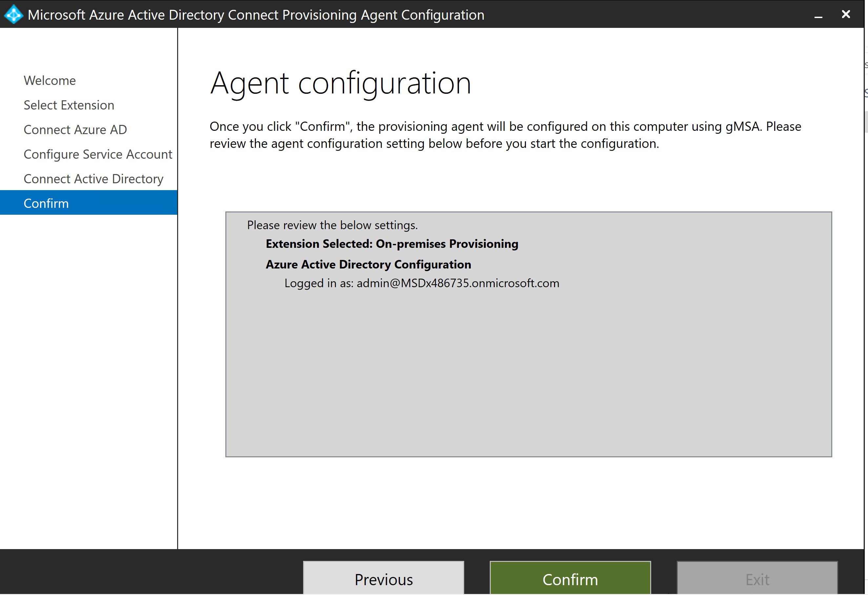Open Configure Service Account step
This screenshot has width=868, height=595.
[x=98, y=153]
